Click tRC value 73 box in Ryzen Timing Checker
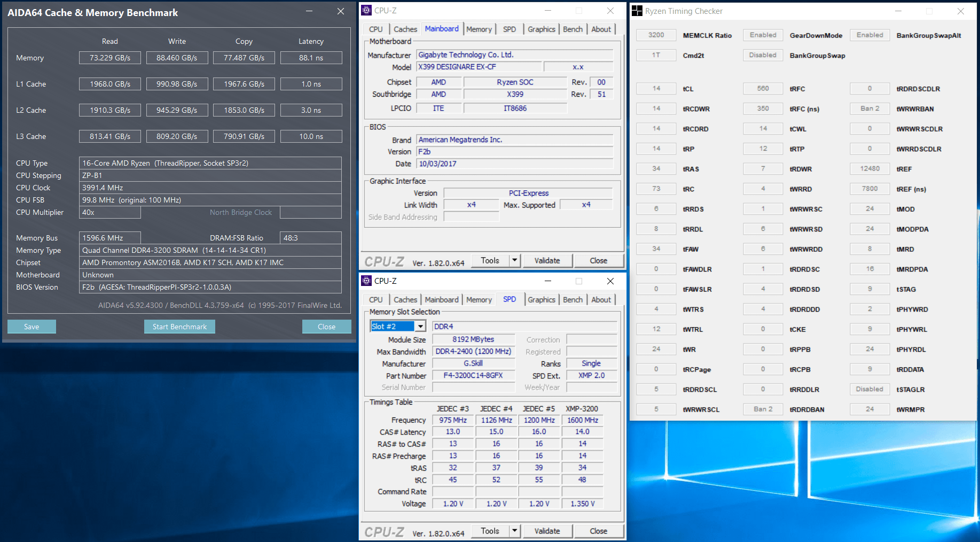The width and height of the screenshot is (980, 542). pyautogui.click(x=656, y=189)
